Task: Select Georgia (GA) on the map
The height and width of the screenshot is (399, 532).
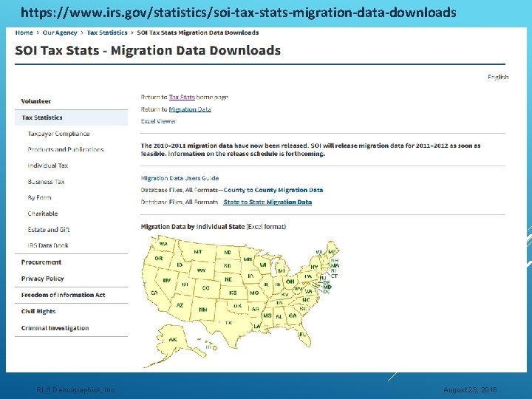Action: 293,316
